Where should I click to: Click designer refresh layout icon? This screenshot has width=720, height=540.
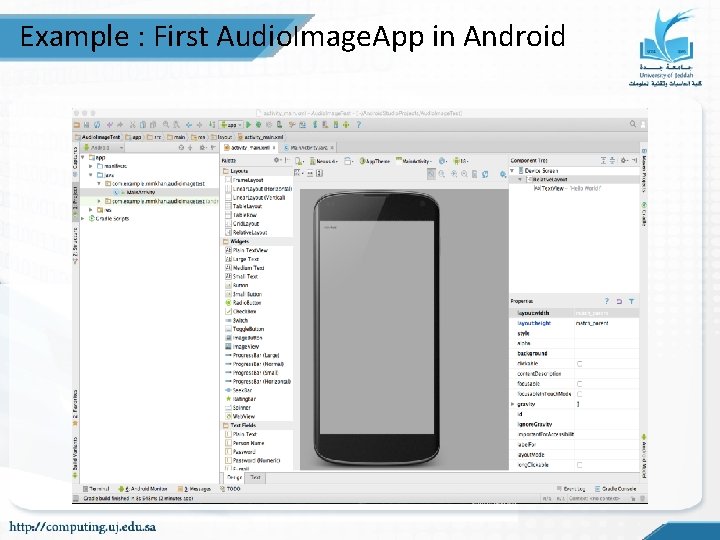pos(485,174)
